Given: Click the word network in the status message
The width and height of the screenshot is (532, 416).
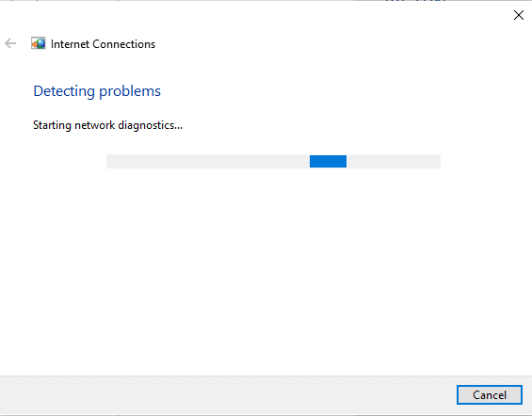Looking at the screenshot, I should coord(95,125).
